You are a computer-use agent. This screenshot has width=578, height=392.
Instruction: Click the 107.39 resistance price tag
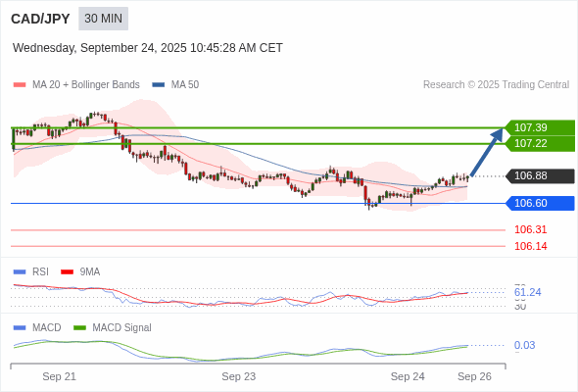coord(540,127)
